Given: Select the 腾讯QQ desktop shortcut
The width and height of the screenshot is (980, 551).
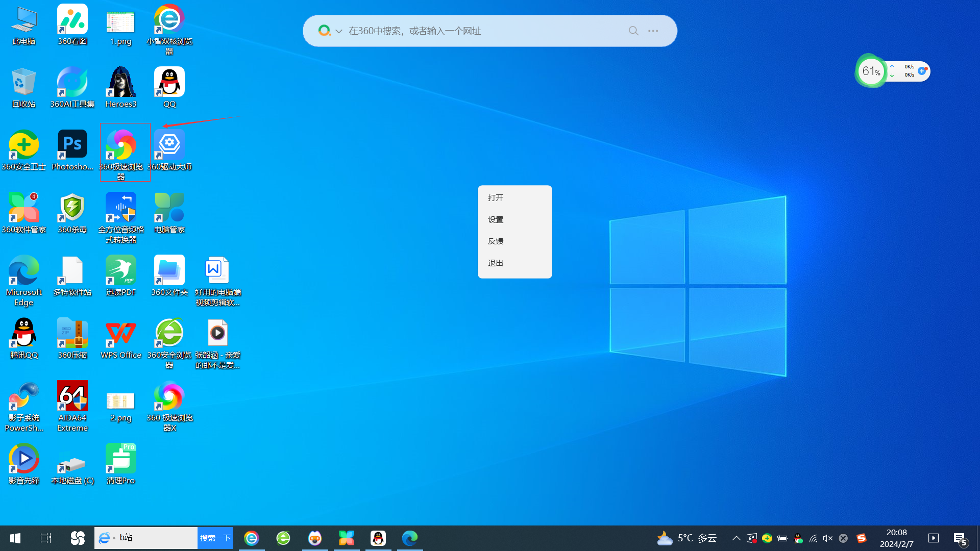Looking at the screenshot, I should pyautogui.click(x=24, y=338).
